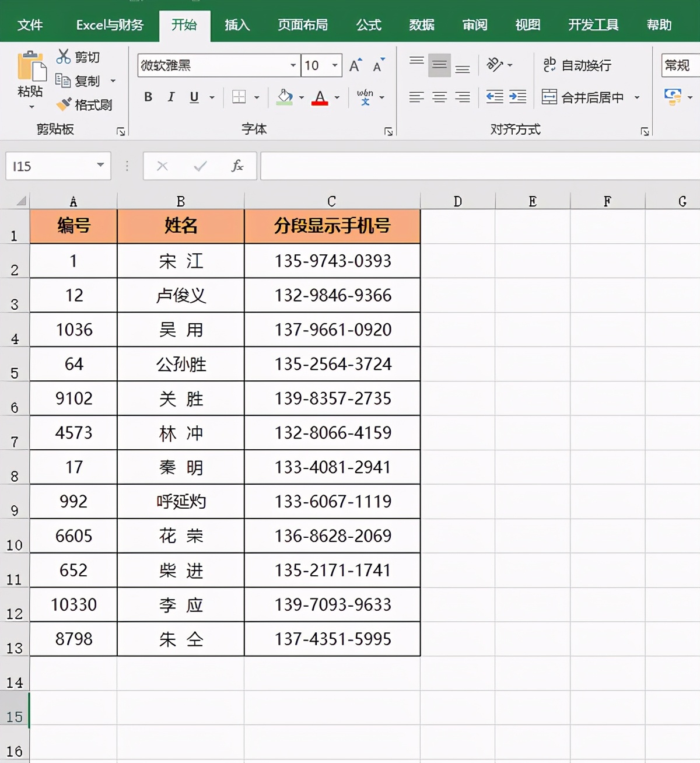Toggle underline formatting with the U icon
Image resolution: width=700 pixels, height=763 pixels.
[x=193, y=97]
